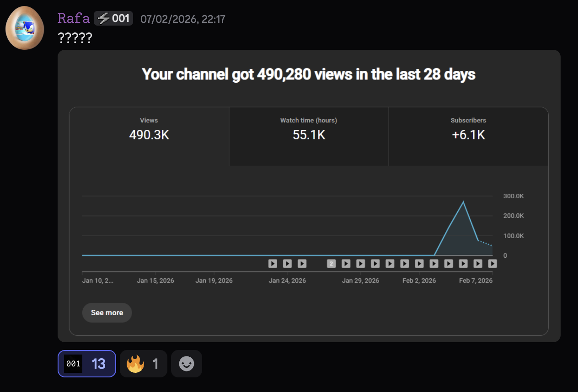The width and height of the screenshot is (578, 392).
Task: Select the last video marker at chart's right end
Action: (x=492, y=264)
